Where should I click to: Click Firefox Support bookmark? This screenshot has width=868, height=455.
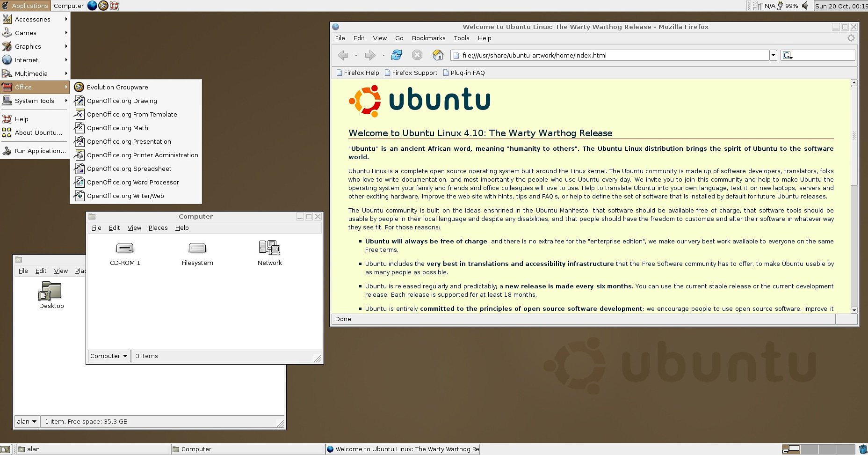(x=411, y=73)
